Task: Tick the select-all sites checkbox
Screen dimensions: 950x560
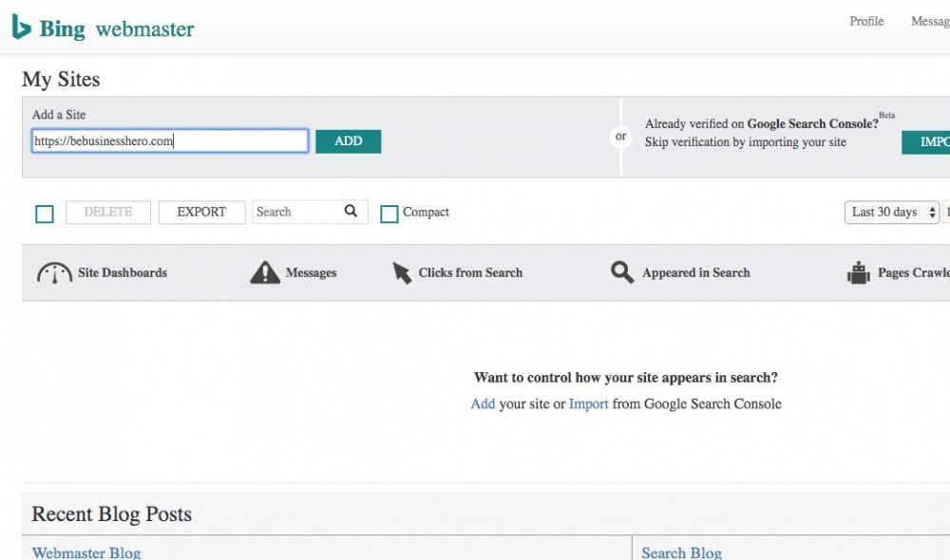Action: pyautogui.click(x=45, y=214)
